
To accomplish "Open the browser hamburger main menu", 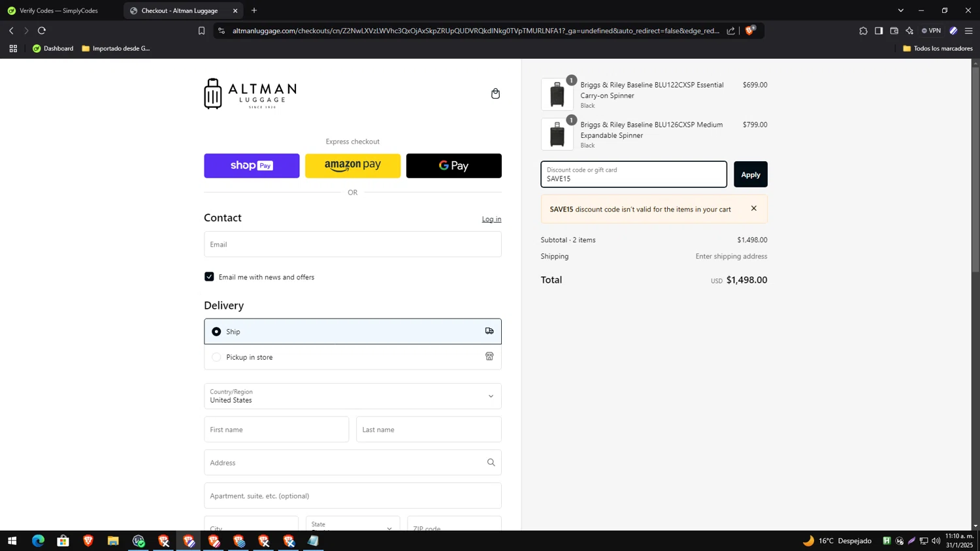I will [x=969, y=31].
